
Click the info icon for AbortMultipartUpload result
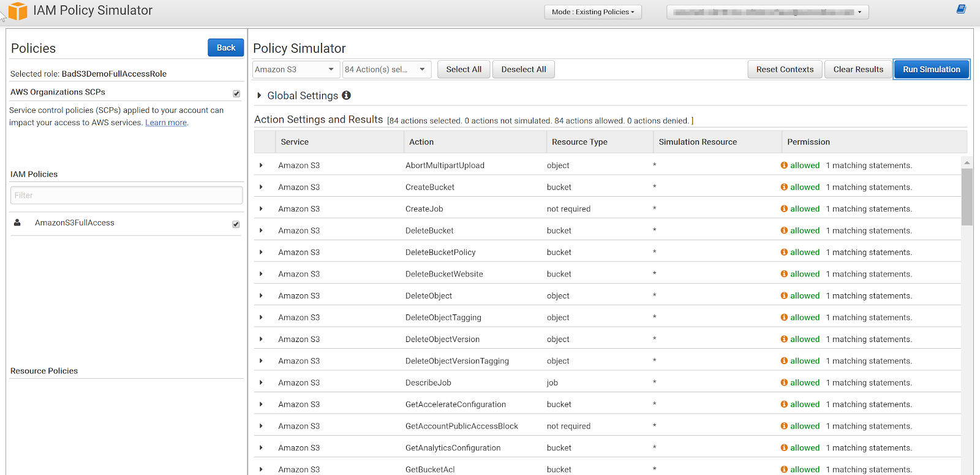point(784,165)
